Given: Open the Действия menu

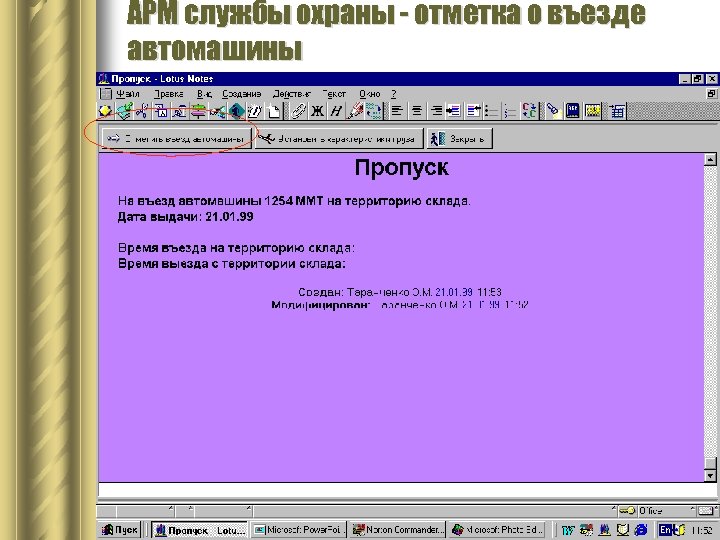Looking at the screenshot, I should pyautogui.click(x=292, y=94).
